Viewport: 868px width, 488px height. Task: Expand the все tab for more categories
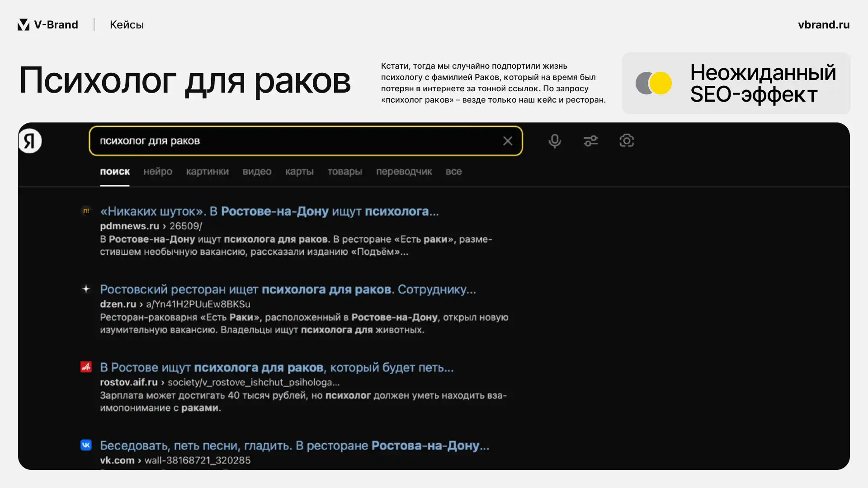(454, 172)
